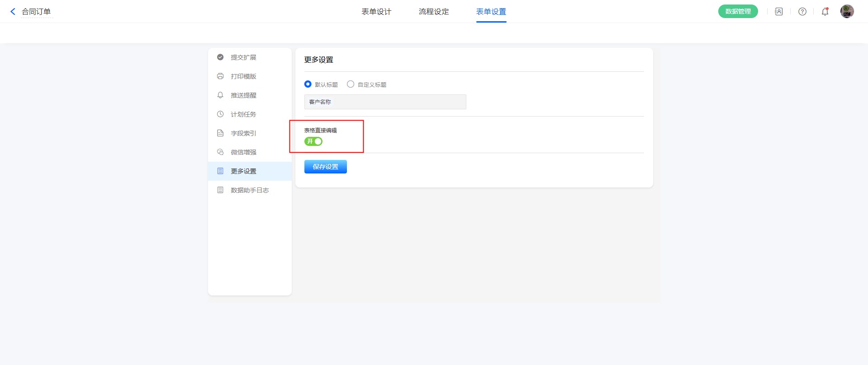Select the 默认标题 radio button
868x365 pixels.
(308, 84)
